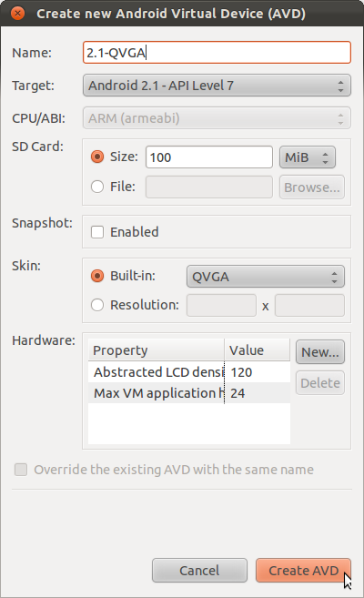Click into the AVD Name field

coord(217,53)
